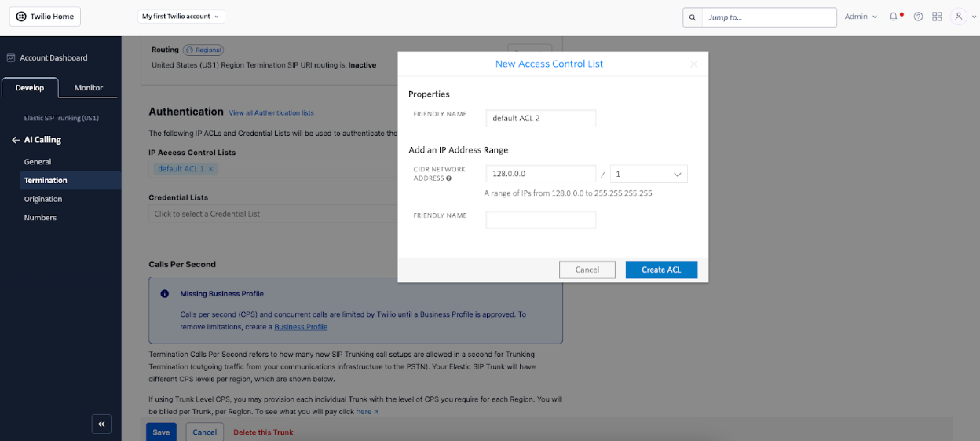Open the notifications bell icon
This screenshot has height=441, width=980.
tap(894, 17)
